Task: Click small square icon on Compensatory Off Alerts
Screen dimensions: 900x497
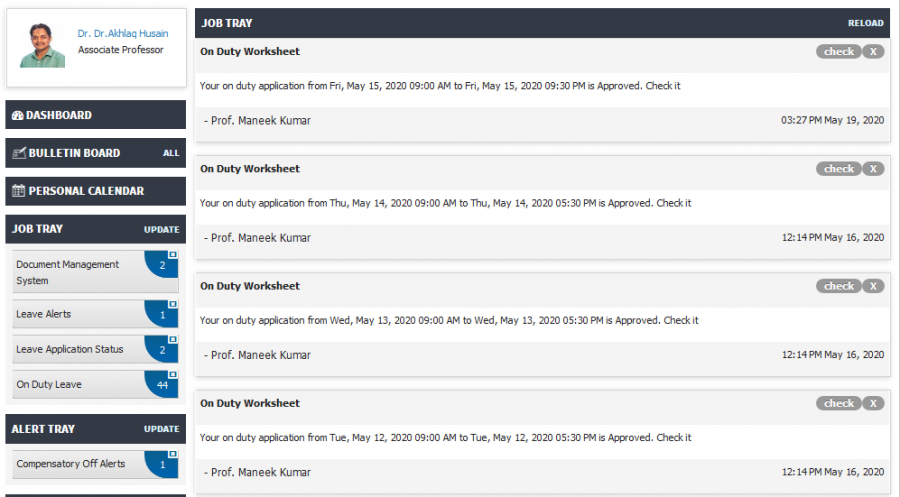Action: coord(172,454)
